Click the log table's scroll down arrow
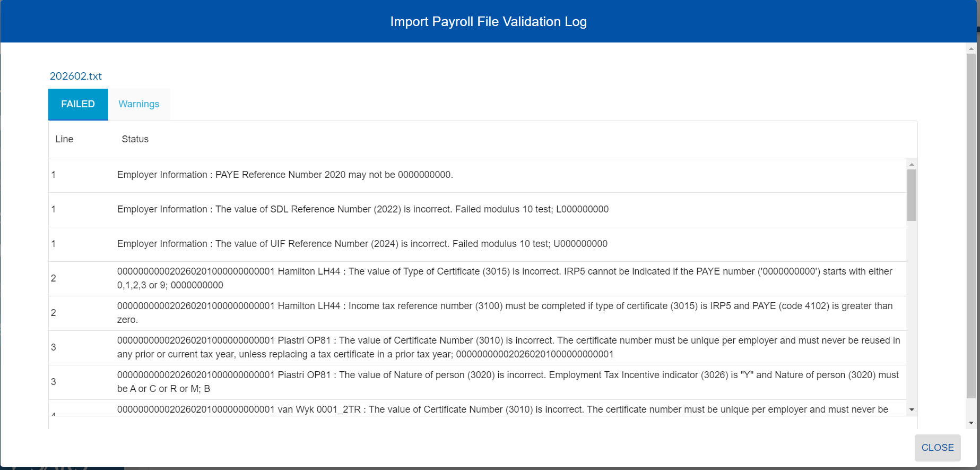980x470 pixels. (912, 409)
